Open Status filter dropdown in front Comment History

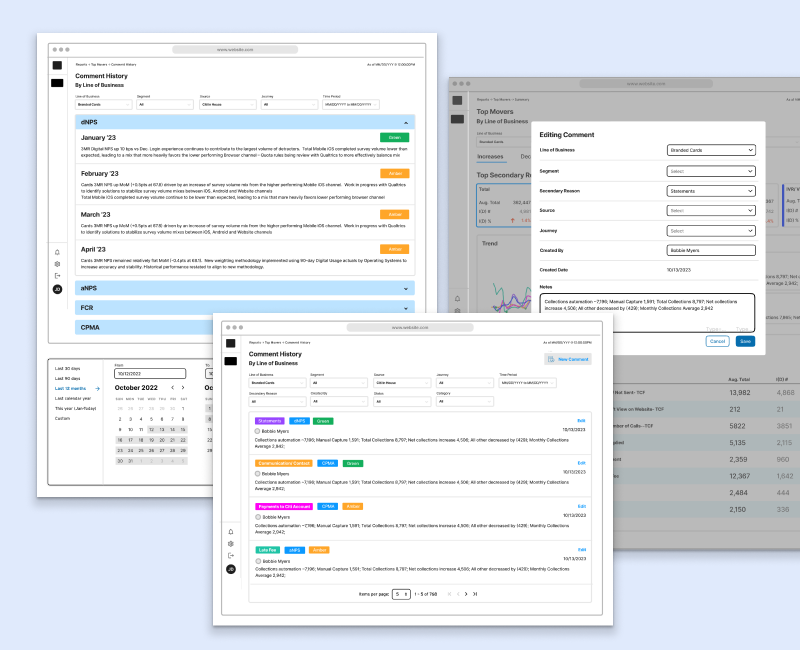tap(402, 402)
